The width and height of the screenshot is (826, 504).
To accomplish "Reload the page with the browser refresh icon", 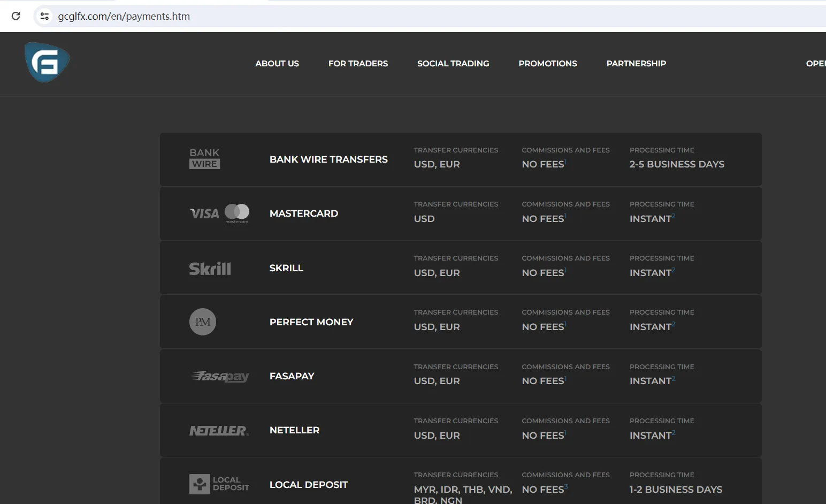I will pyautogui.click(x=16, y=16).
